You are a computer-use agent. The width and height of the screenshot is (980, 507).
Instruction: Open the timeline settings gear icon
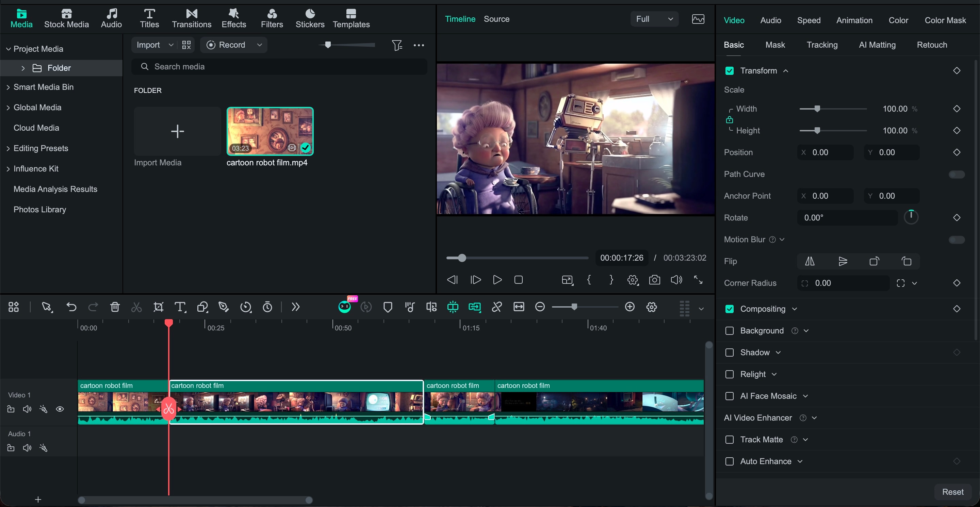click(652, 307)
